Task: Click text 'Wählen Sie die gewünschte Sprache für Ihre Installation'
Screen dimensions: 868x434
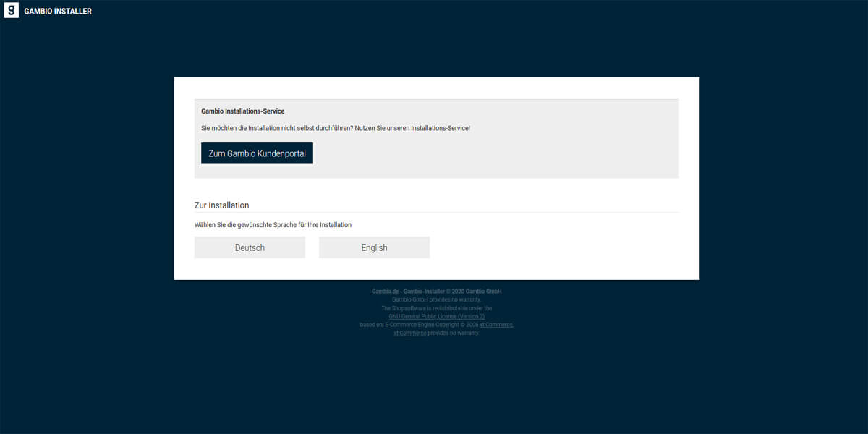Action: coord(273,225)
